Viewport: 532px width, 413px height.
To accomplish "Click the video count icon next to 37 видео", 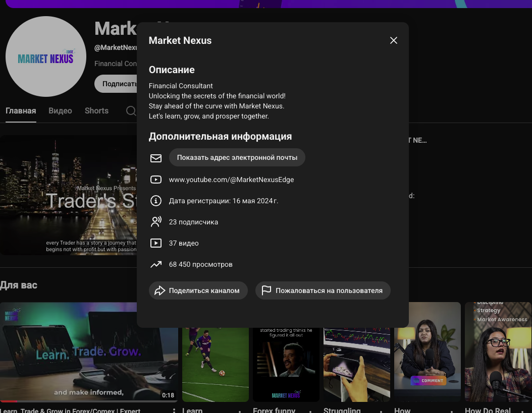I will tap(156, 243).
